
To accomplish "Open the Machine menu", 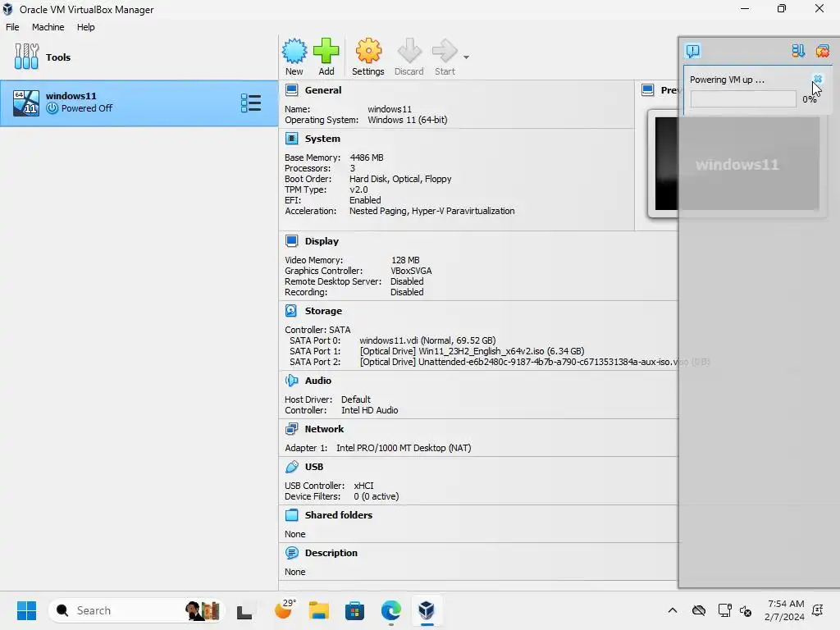I will (x=48, y=27).
